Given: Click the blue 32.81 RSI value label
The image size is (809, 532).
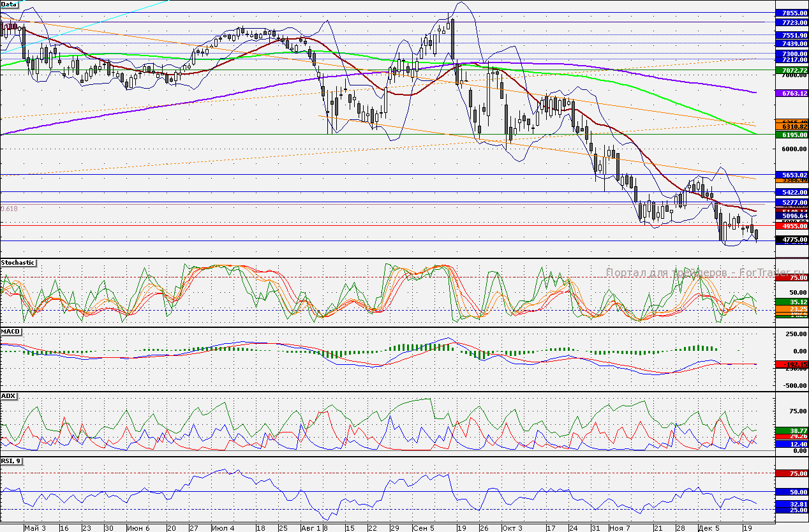Looking at the screenshot, I should [x=791, y=503].
